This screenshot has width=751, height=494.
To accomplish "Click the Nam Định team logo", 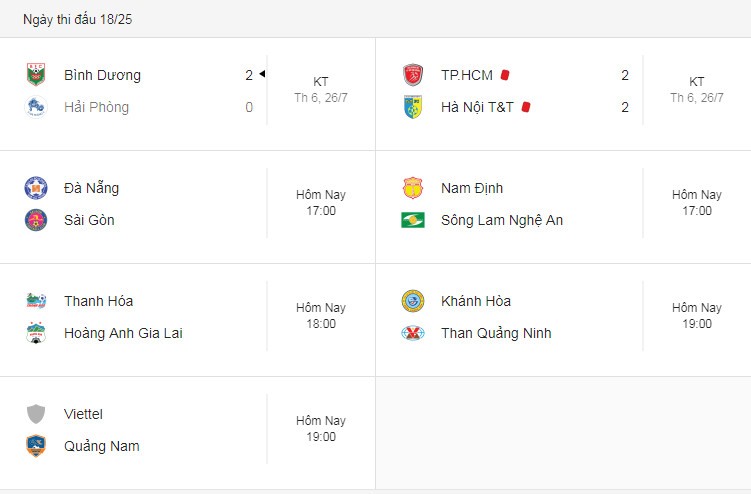I will tap(412, 188).
